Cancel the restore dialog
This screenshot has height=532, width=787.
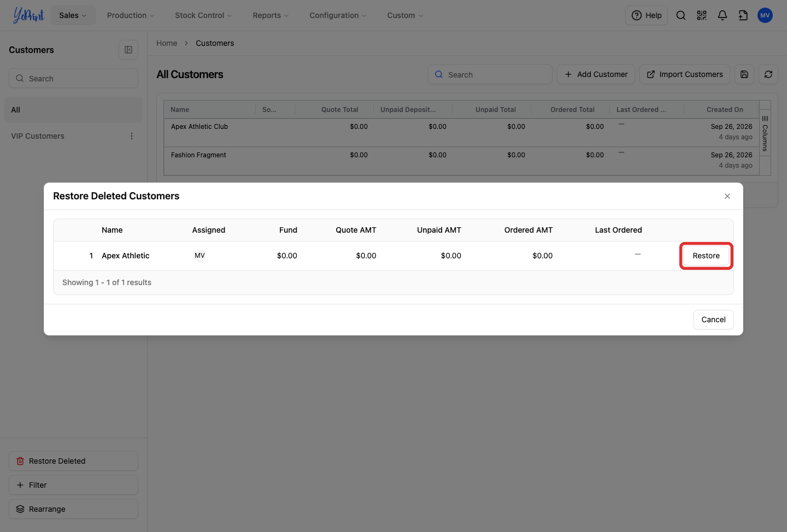[x=714, y=320]
